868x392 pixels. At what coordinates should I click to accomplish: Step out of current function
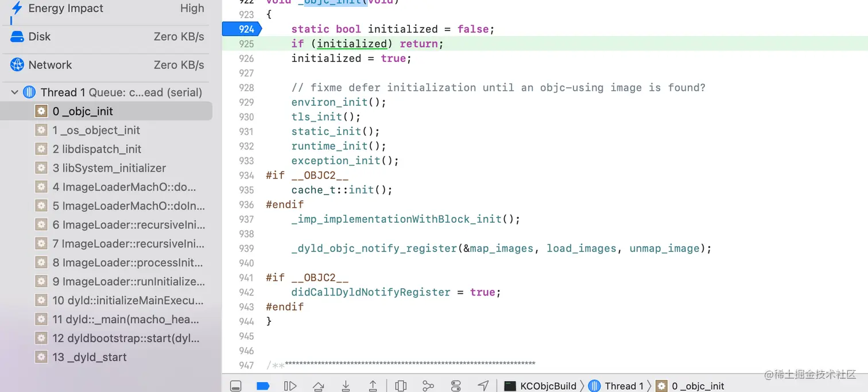(x=373, y=386)
